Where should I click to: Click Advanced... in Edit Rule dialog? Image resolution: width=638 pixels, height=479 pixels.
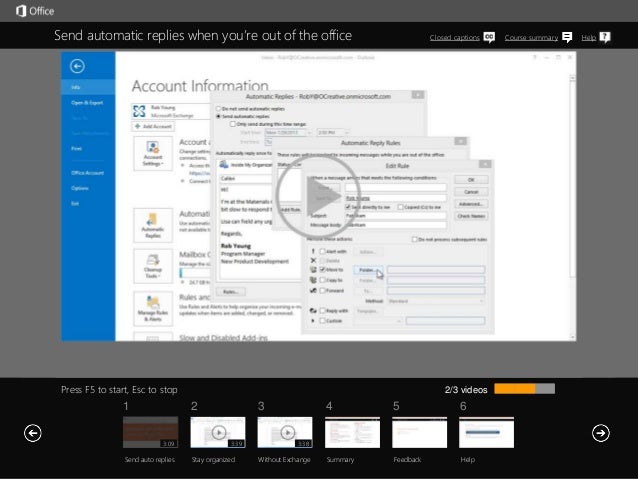[471, 204]
